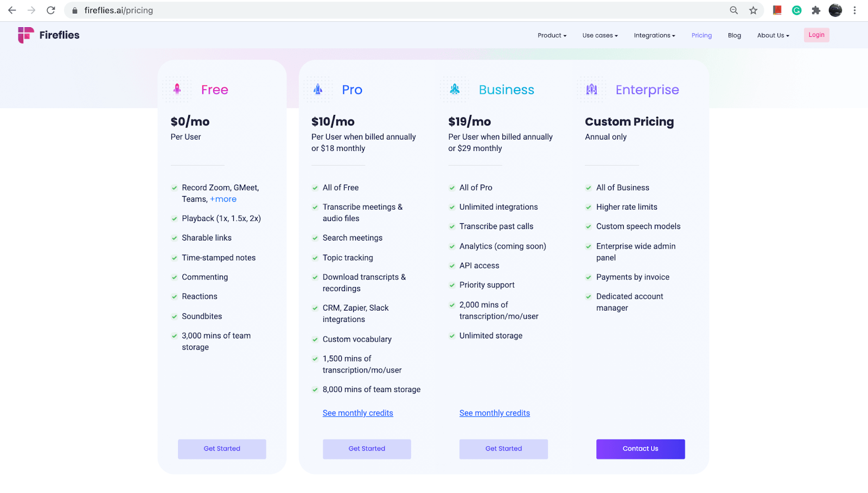Bookmark the page using the star icon
Viewport: 868px width, 493px height.
[x=752, y=10]
